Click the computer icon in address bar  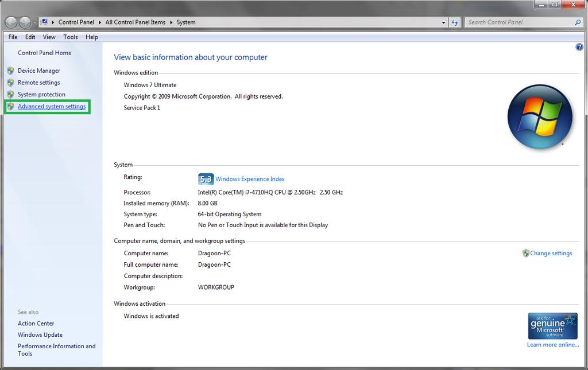pyautogui.click(x=45, y=22)
